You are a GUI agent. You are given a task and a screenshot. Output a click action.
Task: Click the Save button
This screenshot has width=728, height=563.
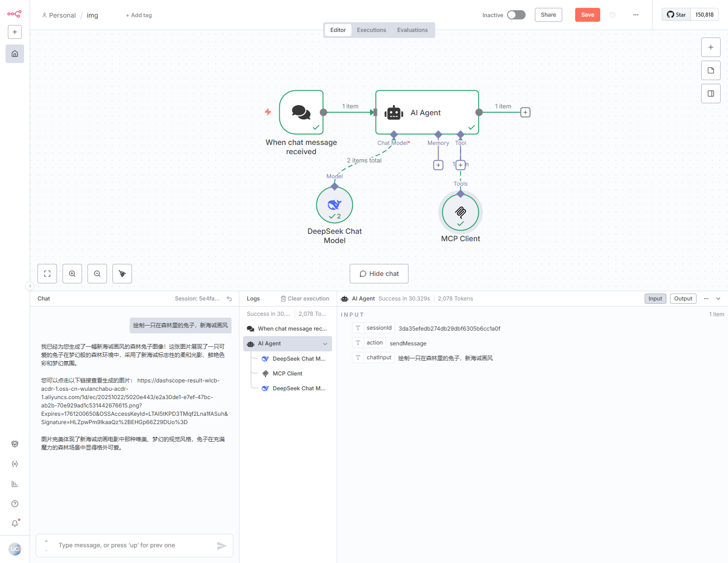coord(588,15)
